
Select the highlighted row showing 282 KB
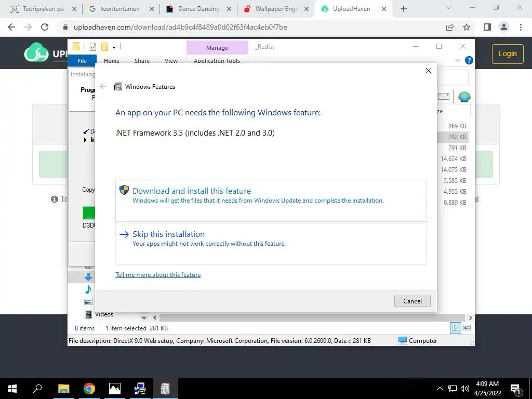coord(453,137)
